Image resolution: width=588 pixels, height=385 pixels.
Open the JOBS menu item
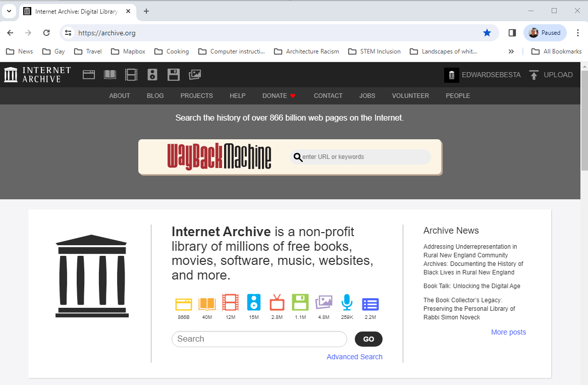pos(367,95)
